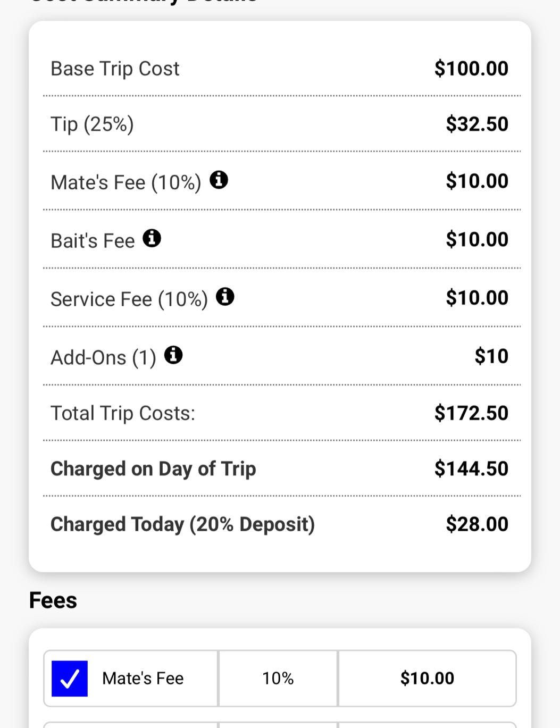Image resolution: width=560 pixels, height=728 pixels.
Task: Click the $144.50 day-of-trip amount
Action: coord(471,469)
